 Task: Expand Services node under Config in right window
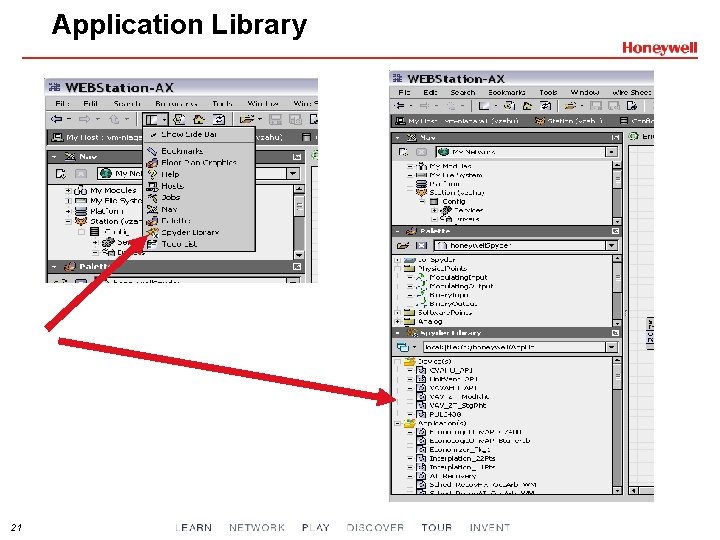coord(434,210)
